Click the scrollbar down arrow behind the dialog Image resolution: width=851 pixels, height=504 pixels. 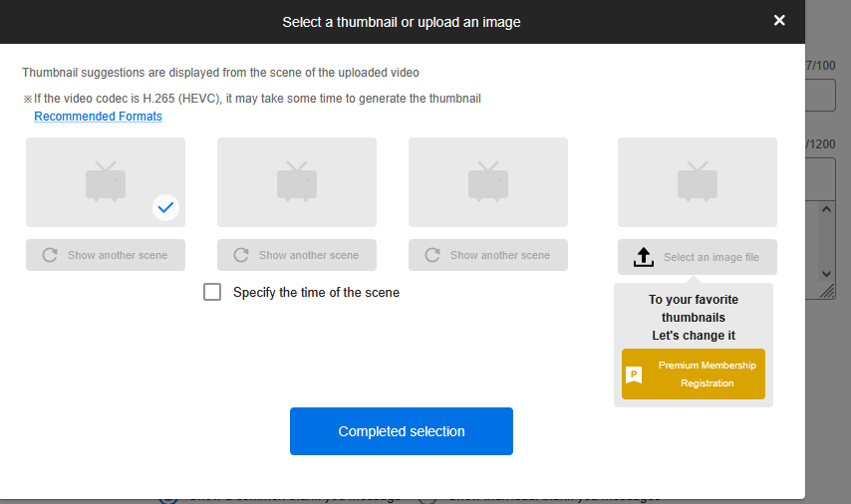[x=826, y=273]
